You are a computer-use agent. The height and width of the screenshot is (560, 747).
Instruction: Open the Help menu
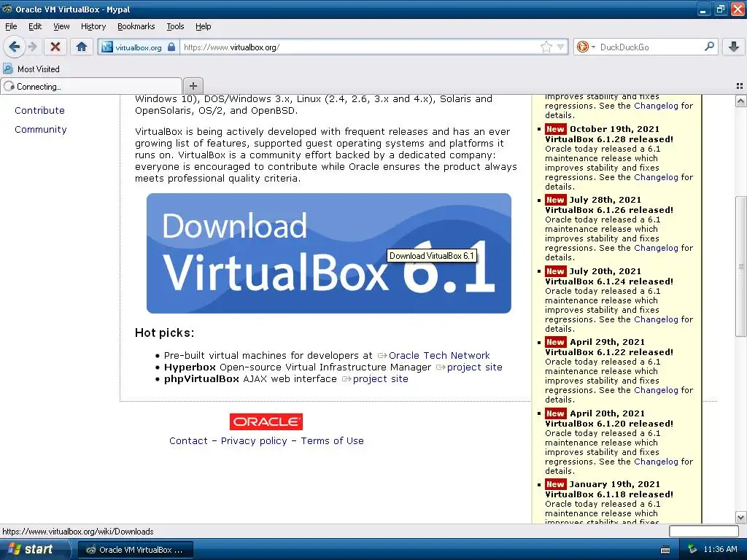click(203, 26)
